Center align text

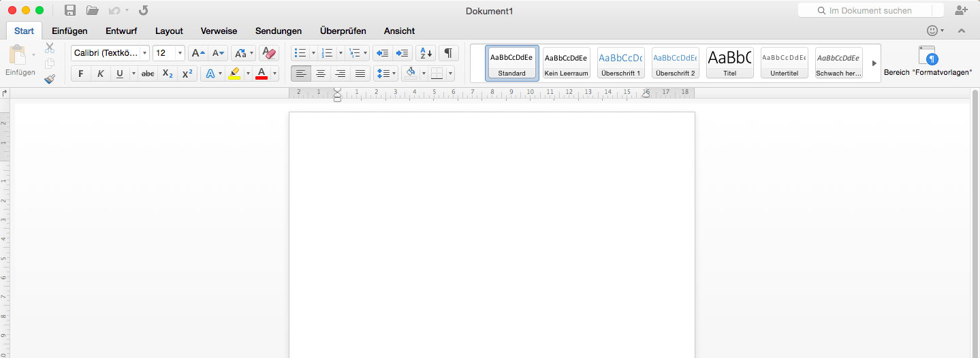(x=321, y=74)
